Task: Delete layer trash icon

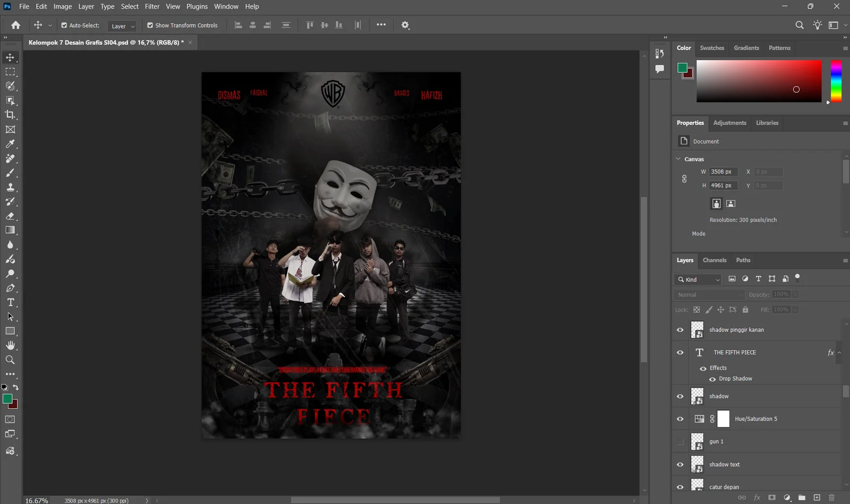Action: 832,498
